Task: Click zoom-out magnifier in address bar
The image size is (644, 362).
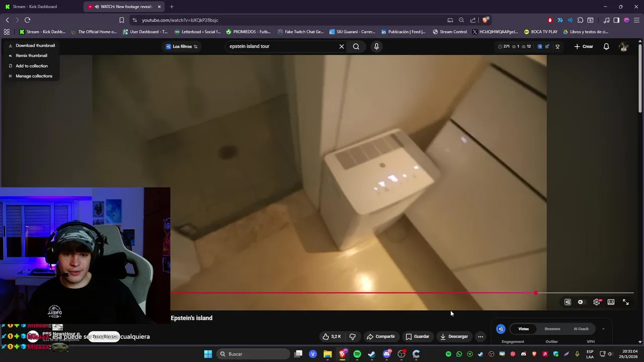Action: (x=461, y=20)
